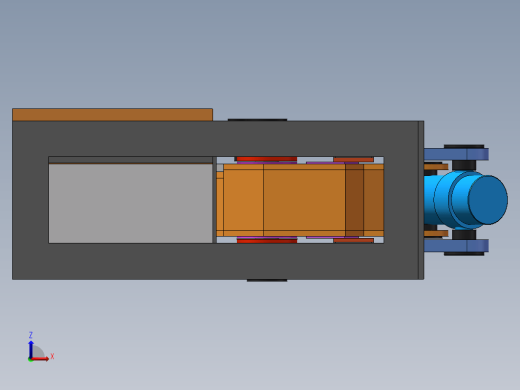Image resolution: width=520 pixels, height=390 pixels.
Task: Pick the lower blue bracket arm
Action: (x=456, y=245)
